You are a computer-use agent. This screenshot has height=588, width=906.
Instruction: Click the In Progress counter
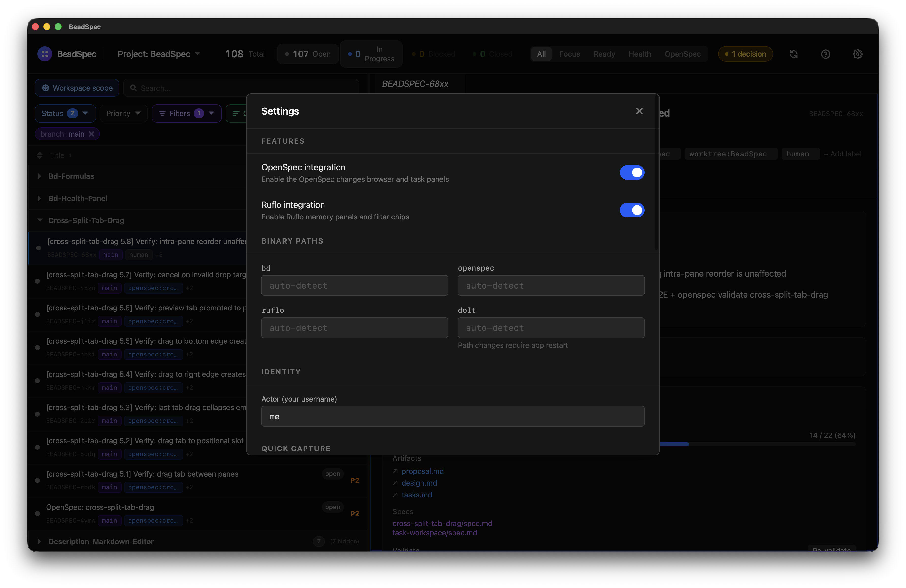click(x=371, y=54)
